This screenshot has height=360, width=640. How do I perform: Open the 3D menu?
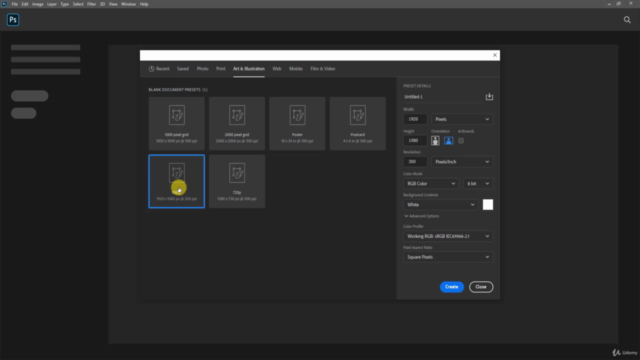(x=102, y=4)
